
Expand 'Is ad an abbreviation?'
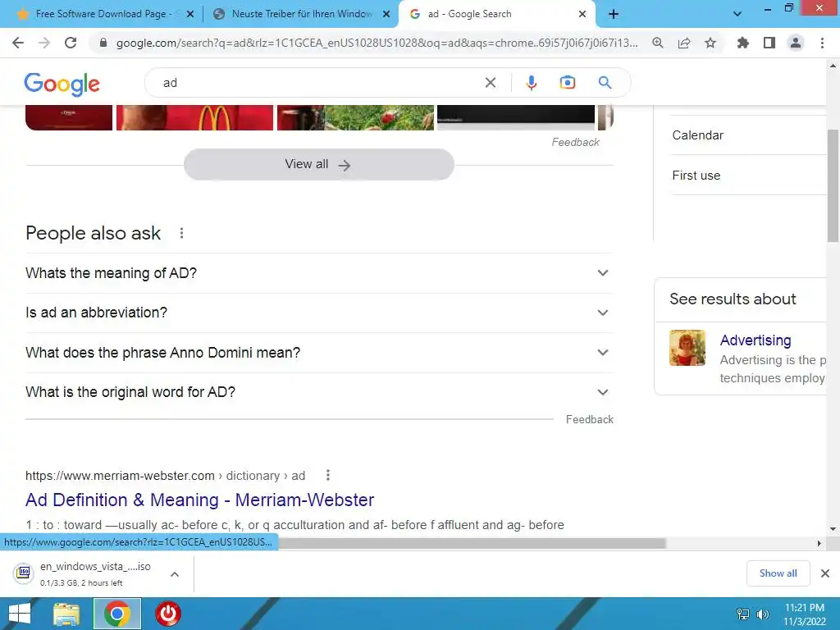(x=319, y=313)
